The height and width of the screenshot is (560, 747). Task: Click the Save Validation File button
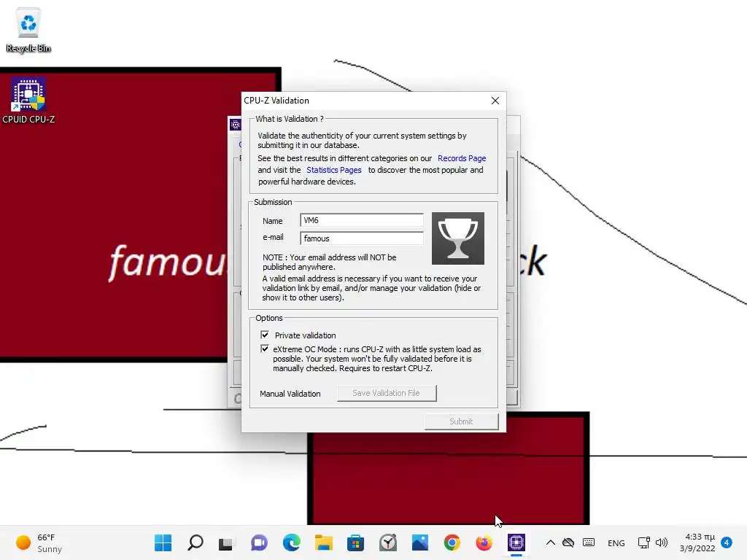coord(387,393)
